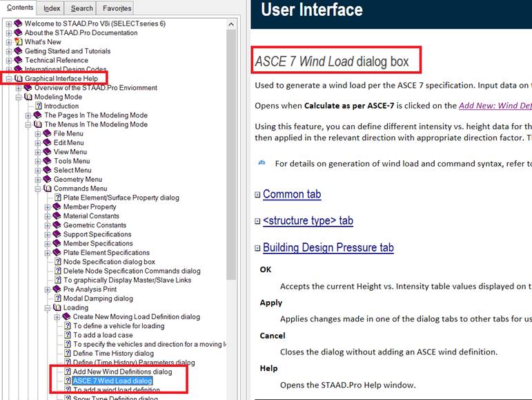Expand the Geometry Menu tree node
532x400 pixels.
coord(39,179)
